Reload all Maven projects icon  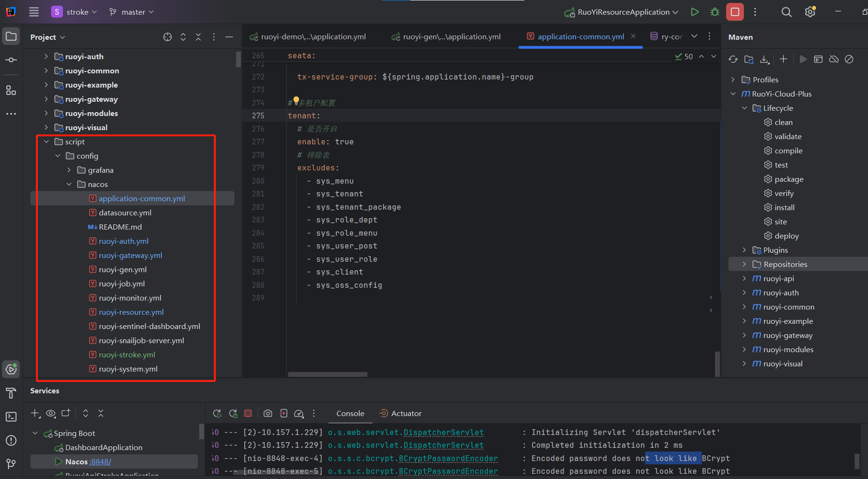coord(733,59)
